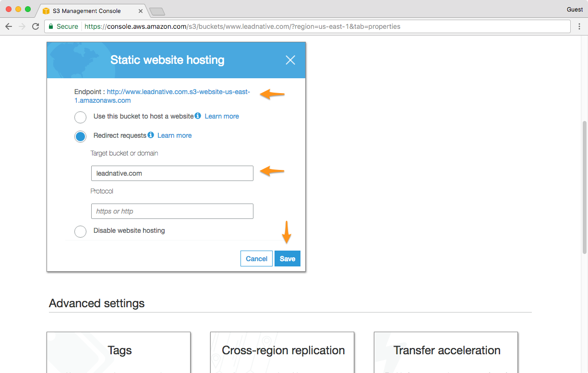Screen dimensions: 588x373
Task: Reload the S3 console page
Action: [x=36, y=26]
